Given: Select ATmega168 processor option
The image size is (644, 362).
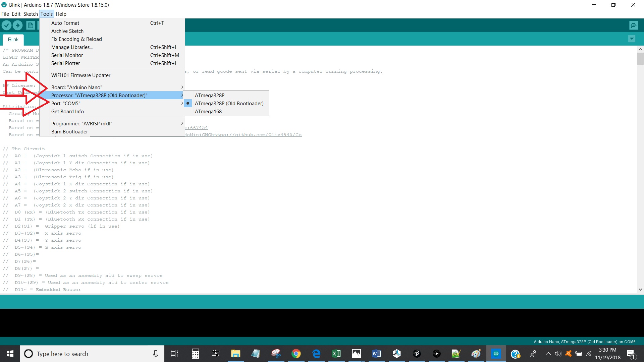Looking at the screenshot, I should (x=208, y=111).
